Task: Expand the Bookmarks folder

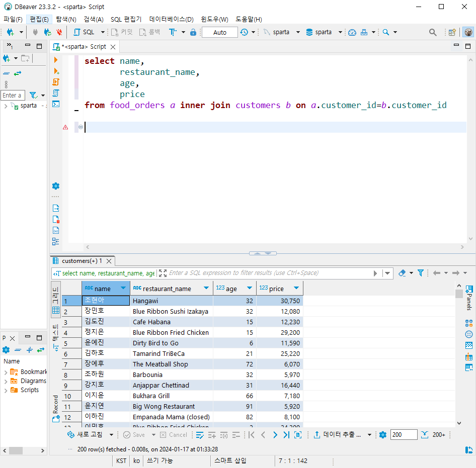Action: pyautogui.click(x=6, y=372)
